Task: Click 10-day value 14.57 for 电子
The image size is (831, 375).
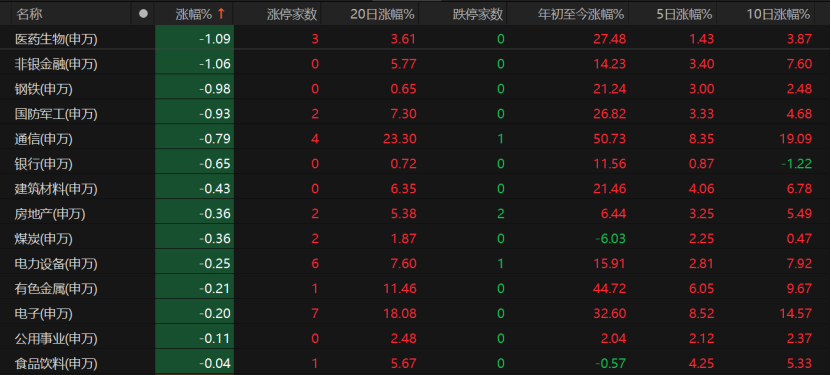Action: pos(795,313)
